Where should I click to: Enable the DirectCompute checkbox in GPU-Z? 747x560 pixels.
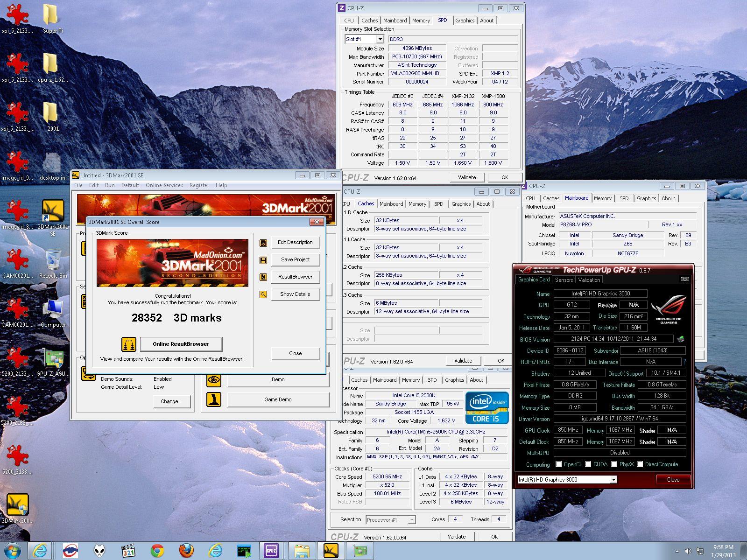pos(640,464)
